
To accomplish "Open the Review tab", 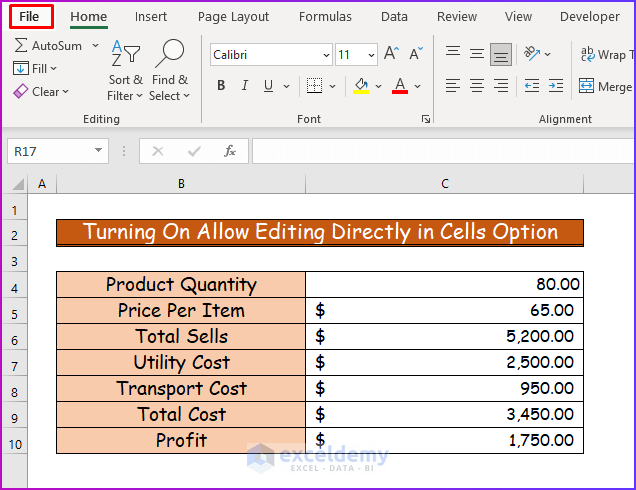I will pos(457,17).
